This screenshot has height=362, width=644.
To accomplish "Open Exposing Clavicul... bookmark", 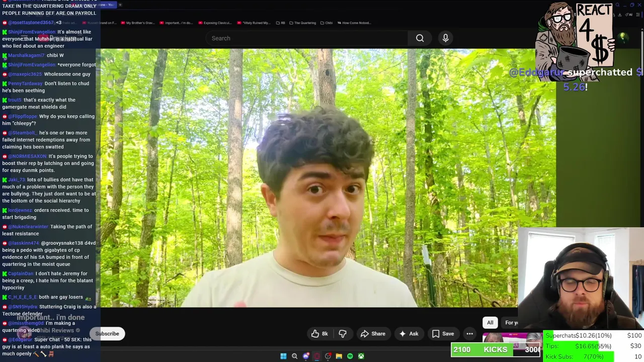I will [215, 23].
